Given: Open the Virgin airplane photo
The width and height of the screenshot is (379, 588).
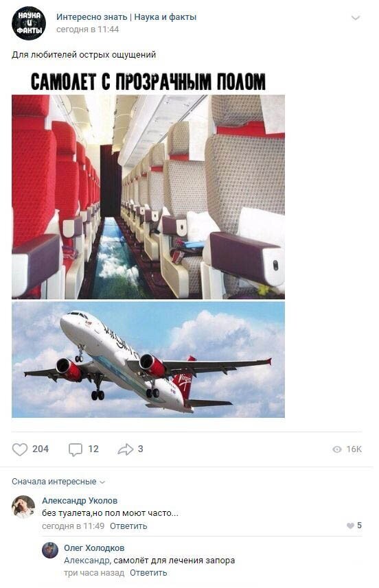Looking at the screenshot, I should pos(148,360).
